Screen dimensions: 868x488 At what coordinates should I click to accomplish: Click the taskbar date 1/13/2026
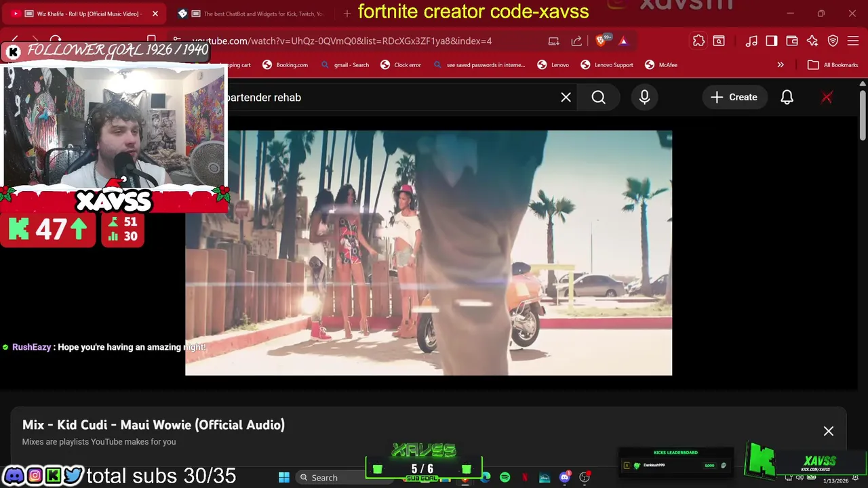coord(835,481)
